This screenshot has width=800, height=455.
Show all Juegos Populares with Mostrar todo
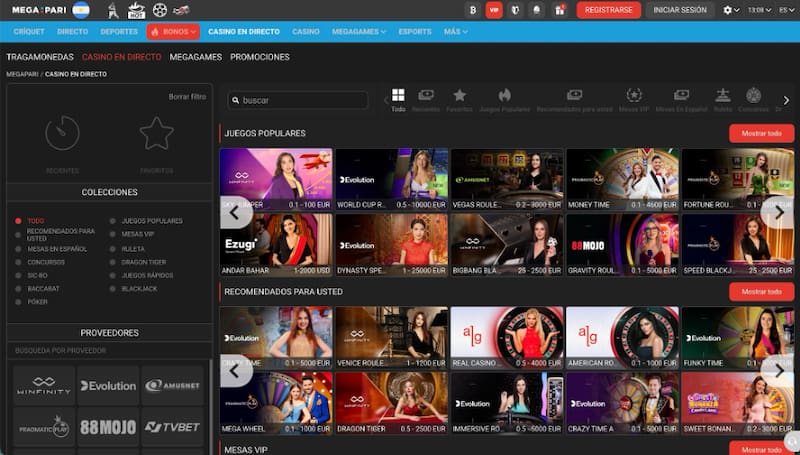click(x=762, y=133)
